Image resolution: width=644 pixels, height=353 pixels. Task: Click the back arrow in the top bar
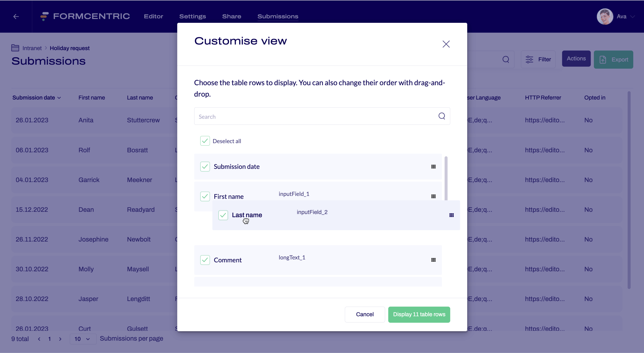[16, 16]
